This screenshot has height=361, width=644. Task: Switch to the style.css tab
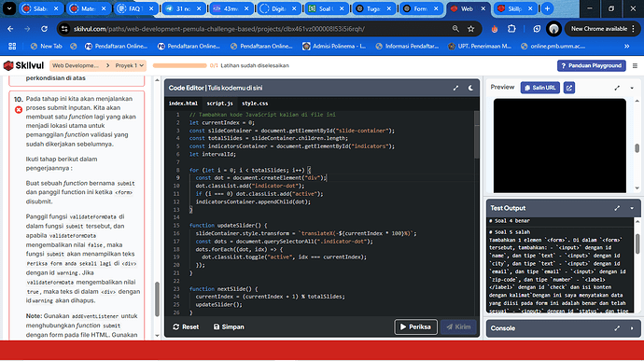255,104
